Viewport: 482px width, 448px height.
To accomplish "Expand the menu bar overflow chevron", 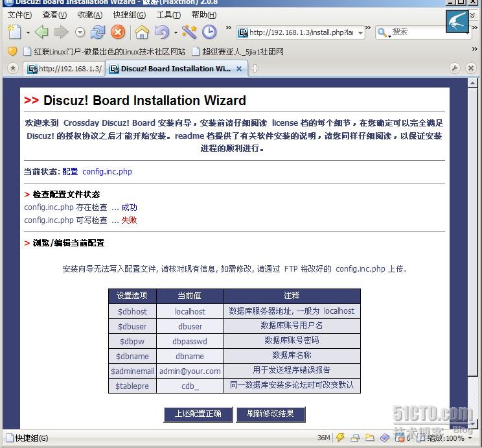I will click(x=472, y=15).
